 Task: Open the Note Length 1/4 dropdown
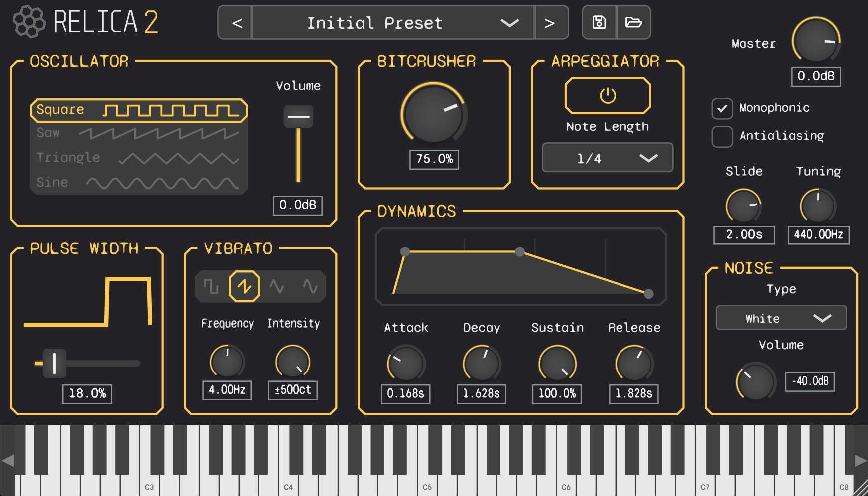point(608,158)
